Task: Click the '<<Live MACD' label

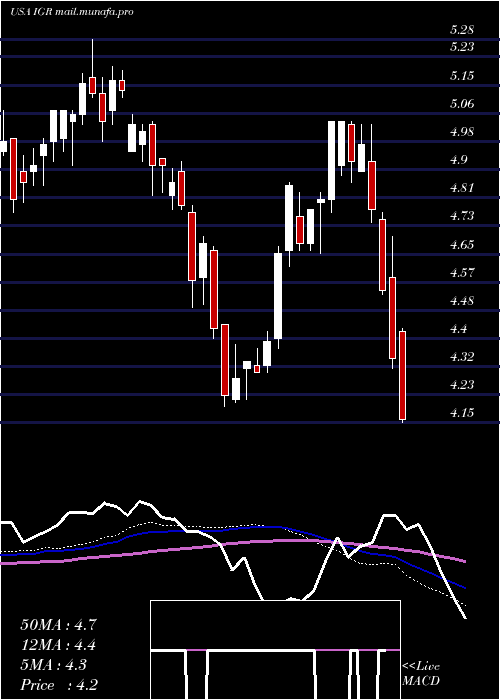Action: click(x=421, y=674)
